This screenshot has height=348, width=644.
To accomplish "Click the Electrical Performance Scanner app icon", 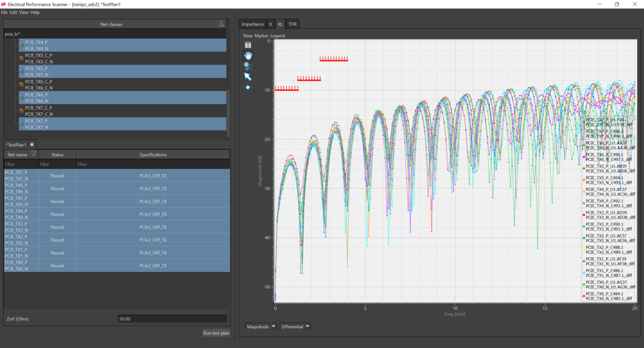I will (x=4, y=4).
